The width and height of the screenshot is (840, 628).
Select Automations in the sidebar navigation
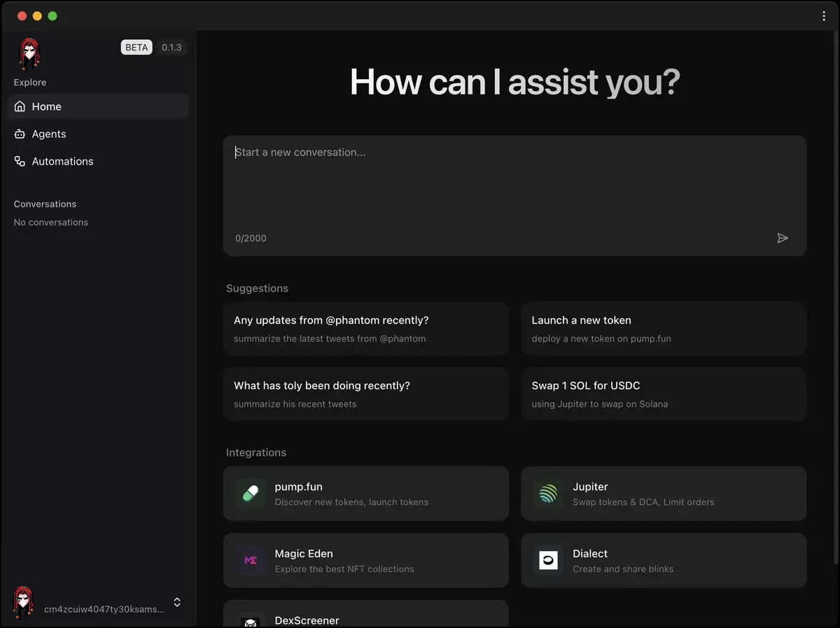pos(62,161)
